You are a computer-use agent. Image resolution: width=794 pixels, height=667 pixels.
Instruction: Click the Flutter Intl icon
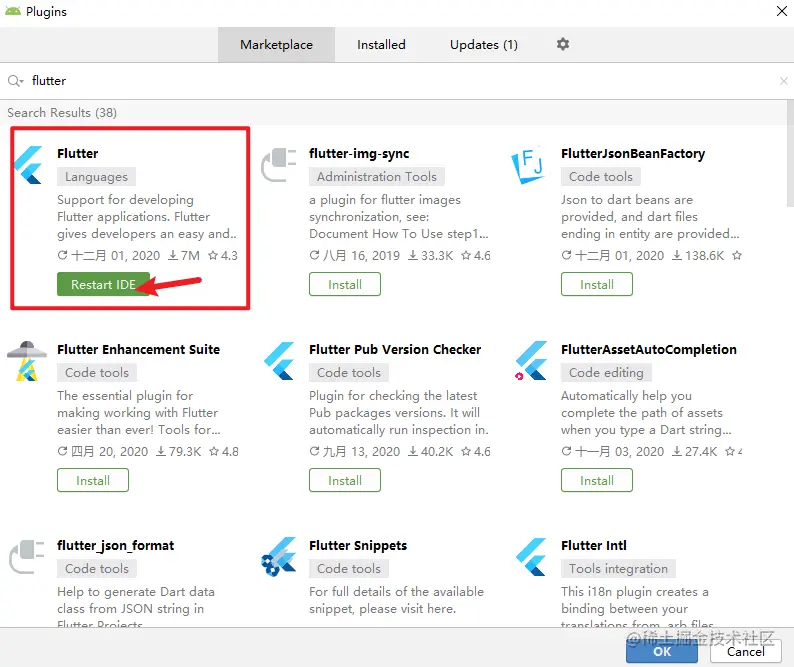[x=531, y=557]
